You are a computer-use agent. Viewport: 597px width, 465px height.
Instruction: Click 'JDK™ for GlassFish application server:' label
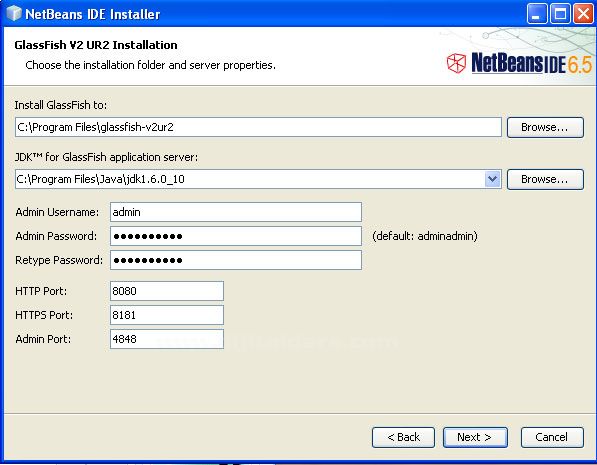tap(106, 157)
